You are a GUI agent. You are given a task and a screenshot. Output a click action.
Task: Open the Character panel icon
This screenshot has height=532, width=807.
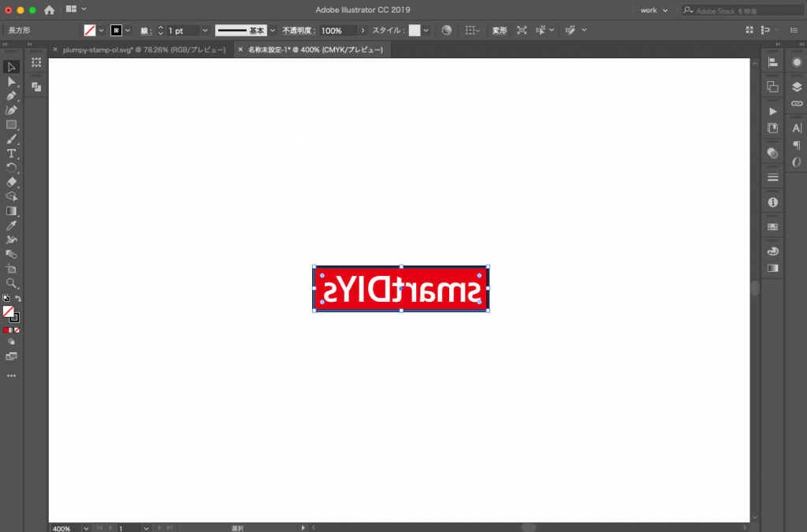(797, 128)
